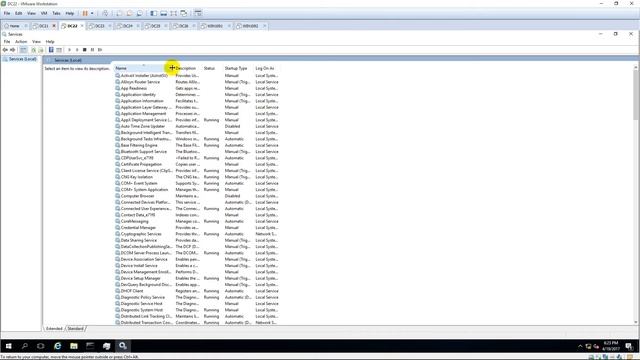
Task: Switch to the Extended view tab
Action: [54, 329]
